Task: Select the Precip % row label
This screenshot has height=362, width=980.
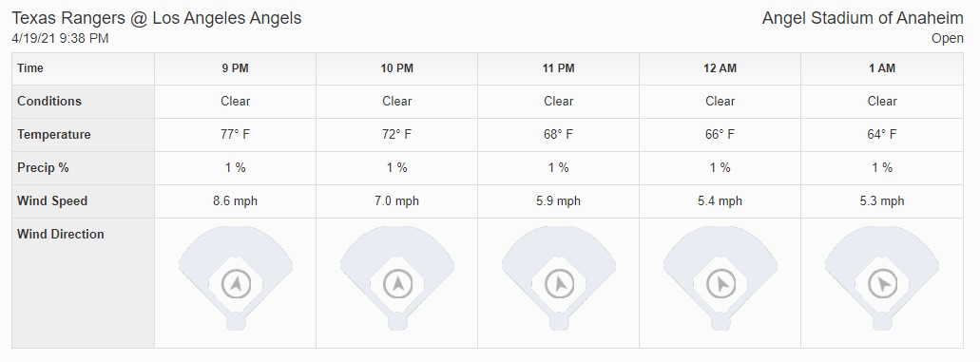Action: [x=43, y=168]
